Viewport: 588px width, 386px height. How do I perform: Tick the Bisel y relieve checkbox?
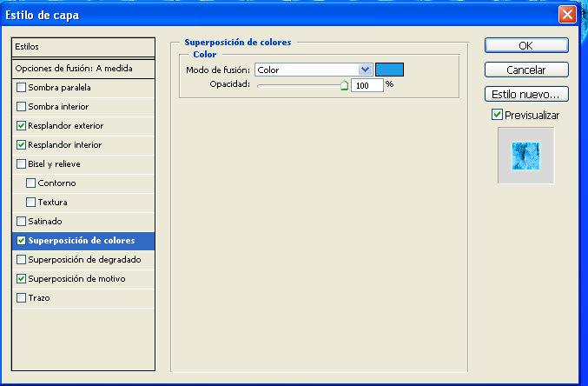point(21,164)
